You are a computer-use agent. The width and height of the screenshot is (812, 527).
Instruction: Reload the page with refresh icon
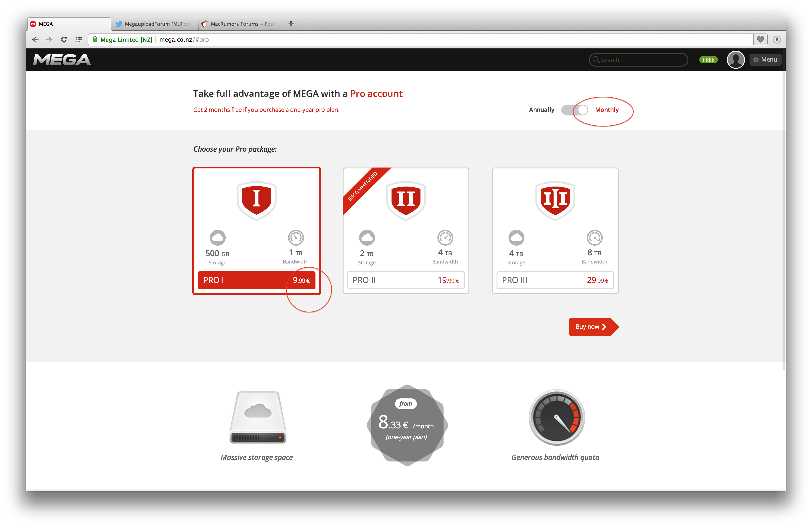64,40
